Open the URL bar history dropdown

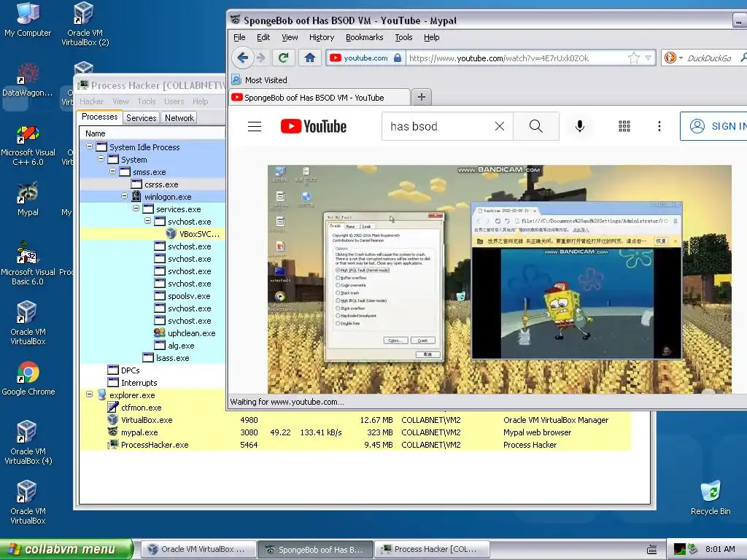tap(648, 58)
